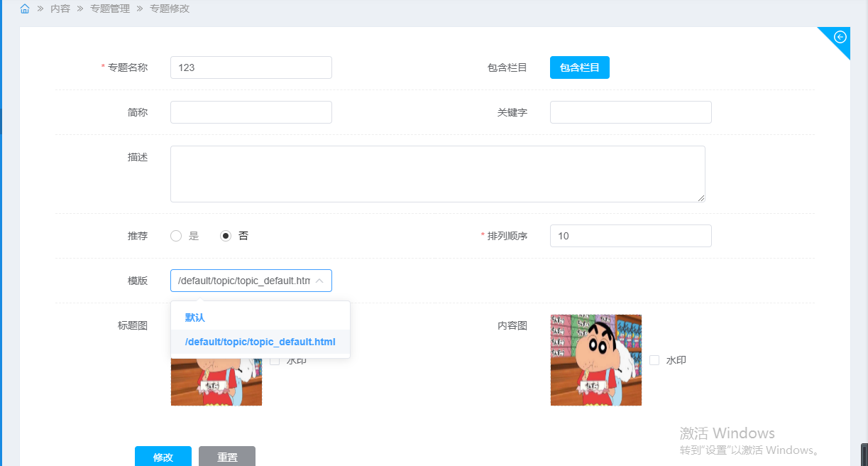Viewport: 868px width, 466px height.
Task: Click the 修改 submit button
Action: click(163, 457)
